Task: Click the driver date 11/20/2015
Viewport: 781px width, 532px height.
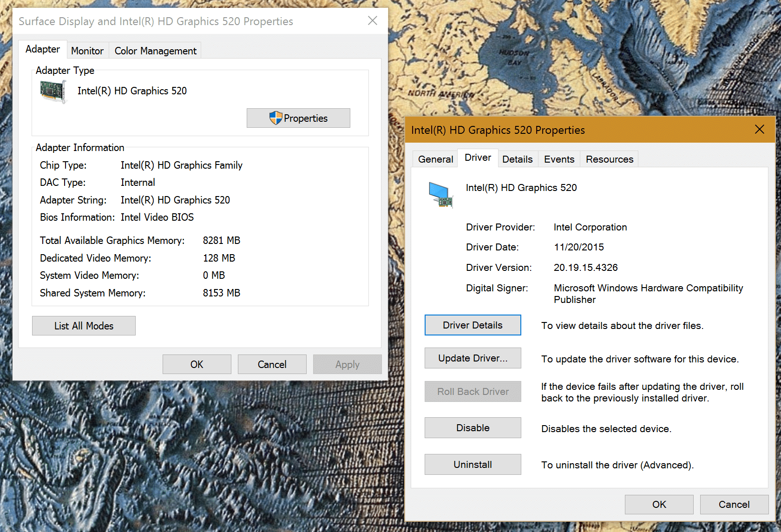Action: click(579, 247)
